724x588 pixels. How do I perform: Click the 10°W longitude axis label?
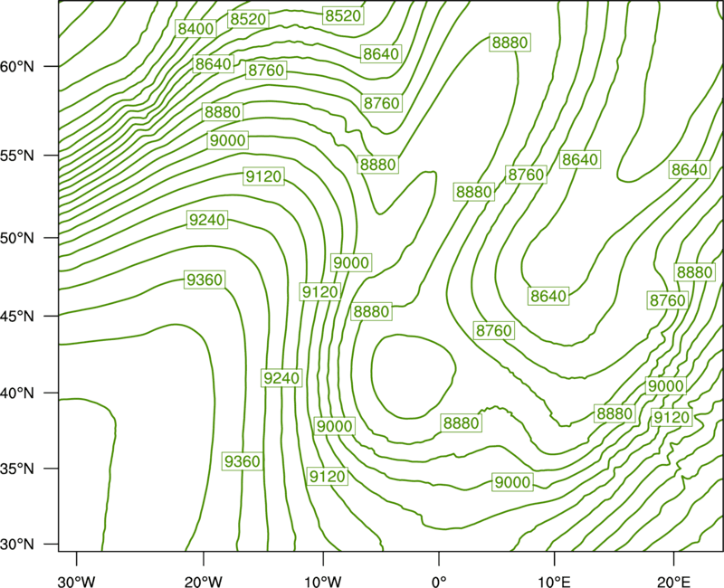tap(322, 582)
